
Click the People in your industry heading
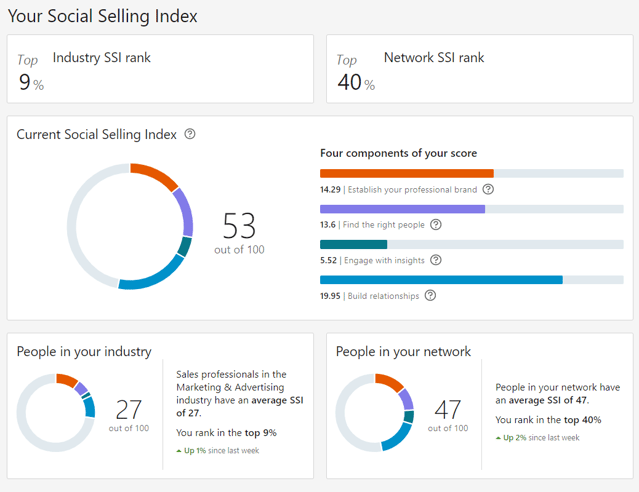[84, 351]
